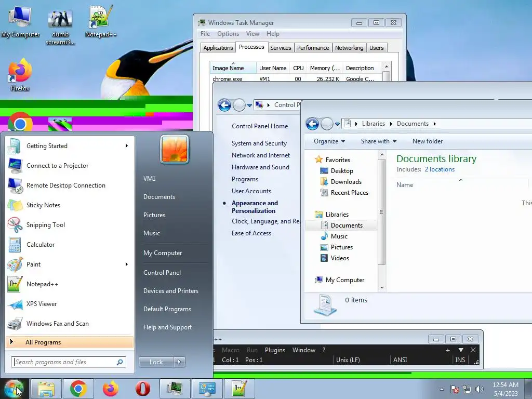Expand the Paint recent files arrow
This screenshot has width=532, height=399.
127,264
